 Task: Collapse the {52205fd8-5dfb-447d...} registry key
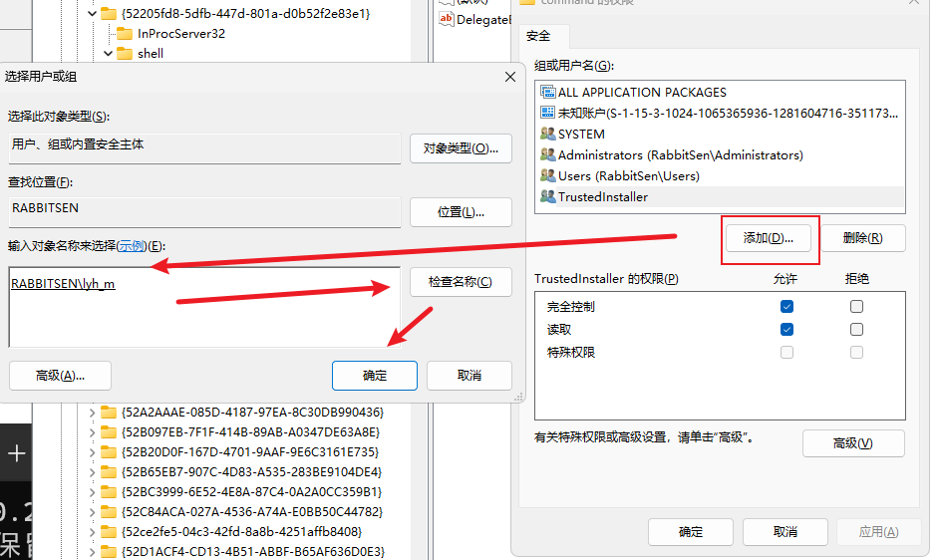click(x=92, y=13)
